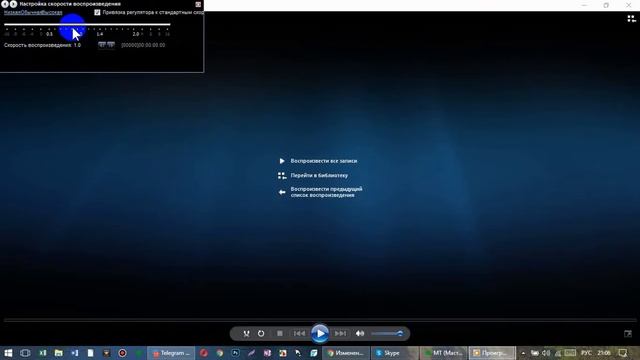640x360 pixels.
Task: Start playback with the large Play button
Action: point(320,333)
